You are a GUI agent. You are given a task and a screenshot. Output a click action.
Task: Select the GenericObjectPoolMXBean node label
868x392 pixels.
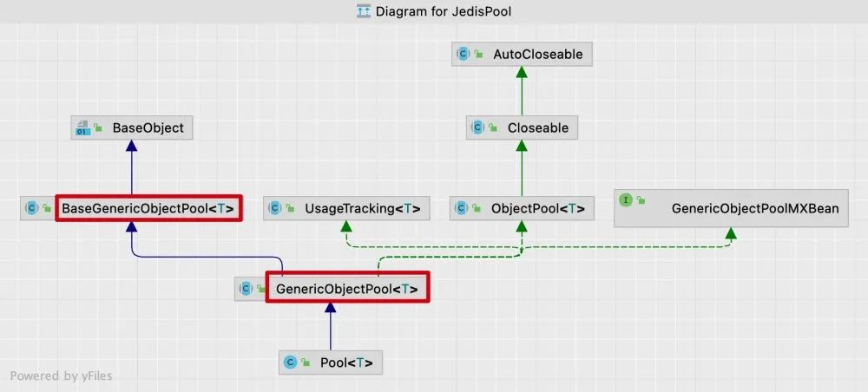(755, 208)
